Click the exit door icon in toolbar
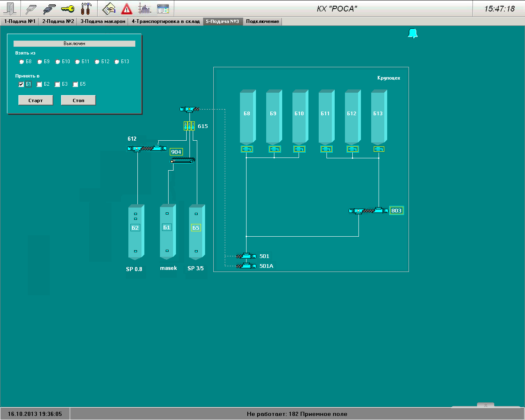525x420 pixels. pos(10,9)
